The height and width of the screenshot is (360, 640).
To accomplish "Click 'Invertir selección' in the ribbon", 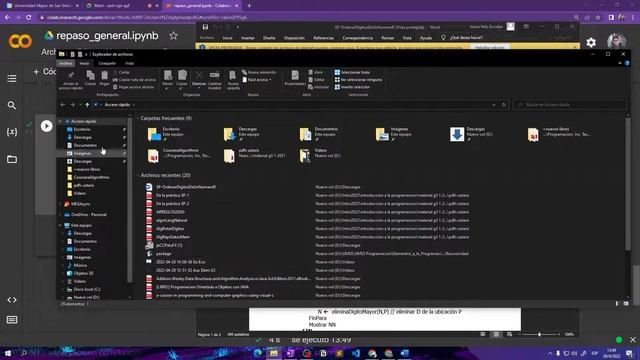I will [x=352, y=87].
